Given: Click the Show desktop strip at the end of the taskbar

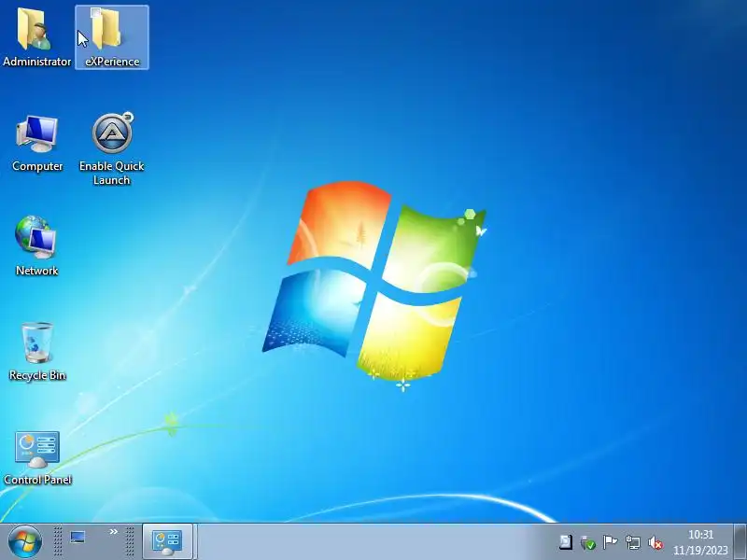Looking at the screenshot, I should coord(740,542).
